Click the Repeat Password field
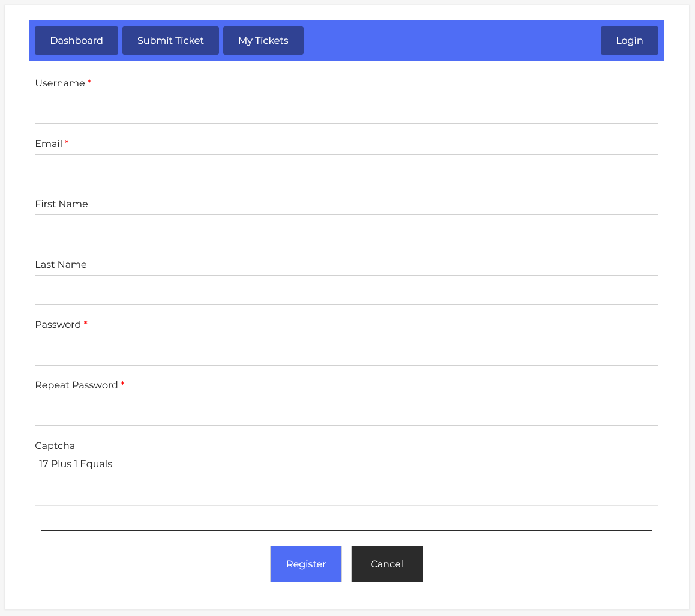 coord(346,411)
